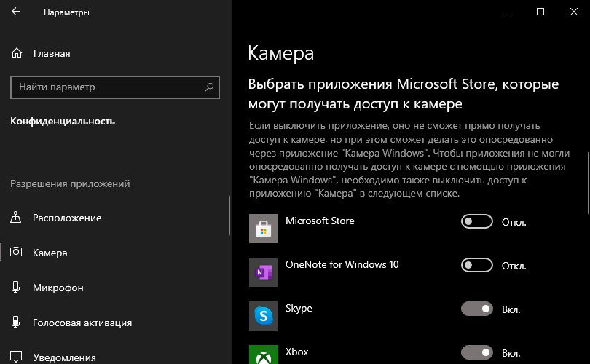Screen dimensions: 590x364
Task: Click the Skype app name
Action: [x=299, y=309]
